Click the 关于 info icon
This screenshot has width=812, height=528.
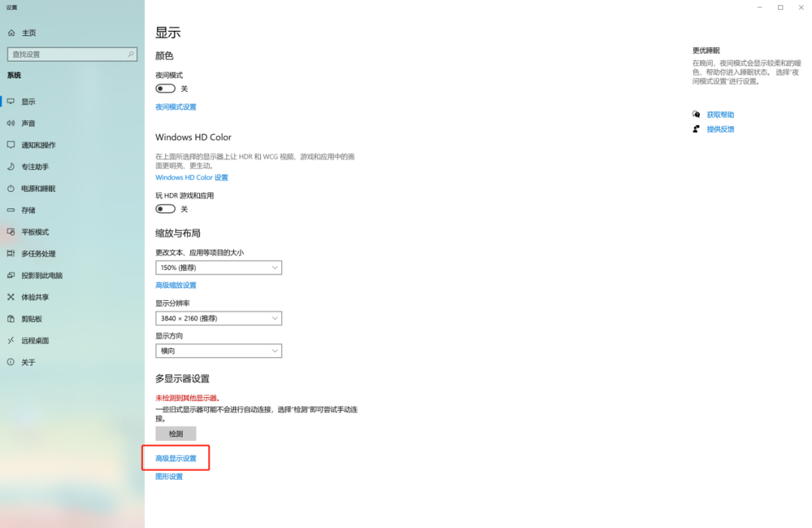[x=11, y=363]
